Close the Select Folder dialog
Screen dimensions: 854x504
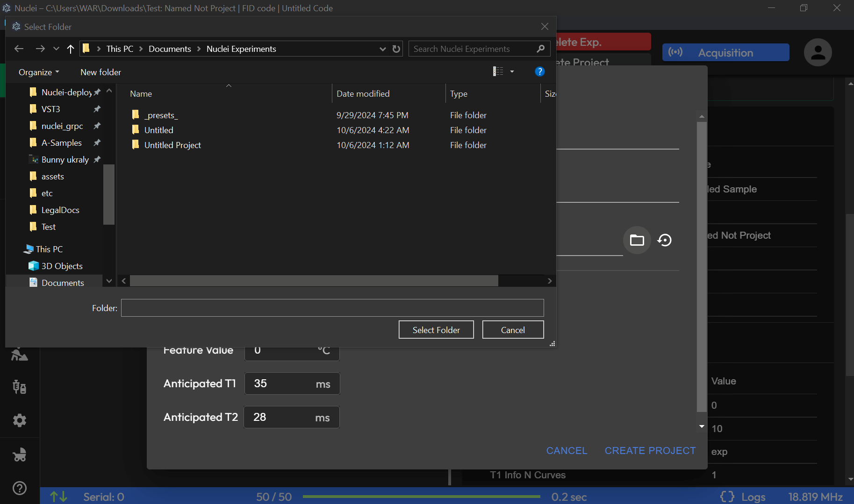pos(545,27)
